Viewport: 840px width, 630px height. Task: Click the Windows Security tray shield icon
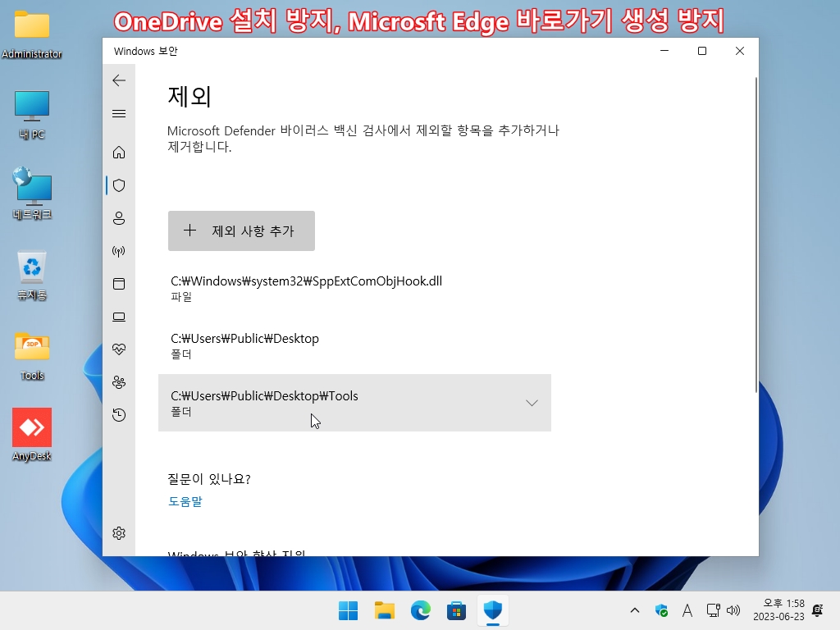662,610
